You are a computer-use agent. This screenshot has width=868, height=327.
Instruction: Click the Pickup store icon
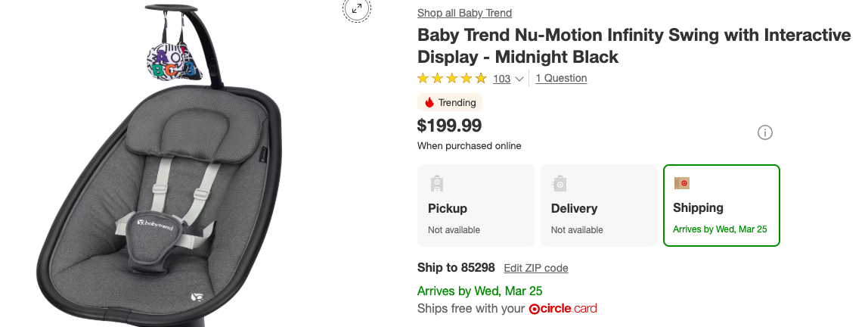pyautogui.click(x=436, y=183)
